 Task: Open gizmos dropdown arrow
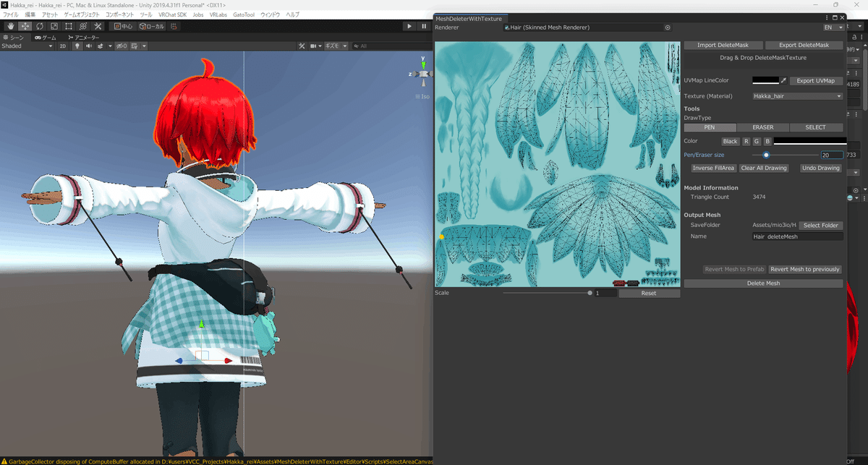[345, 46]
